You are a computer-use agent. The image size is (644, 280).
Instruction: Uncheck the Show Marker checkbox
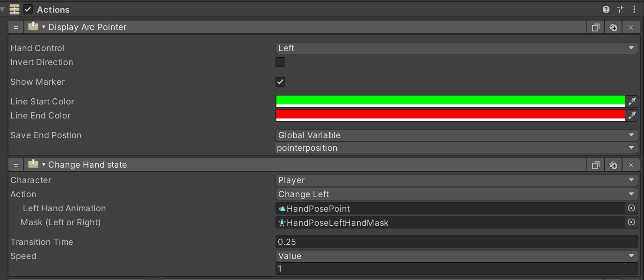pos(280,82)
